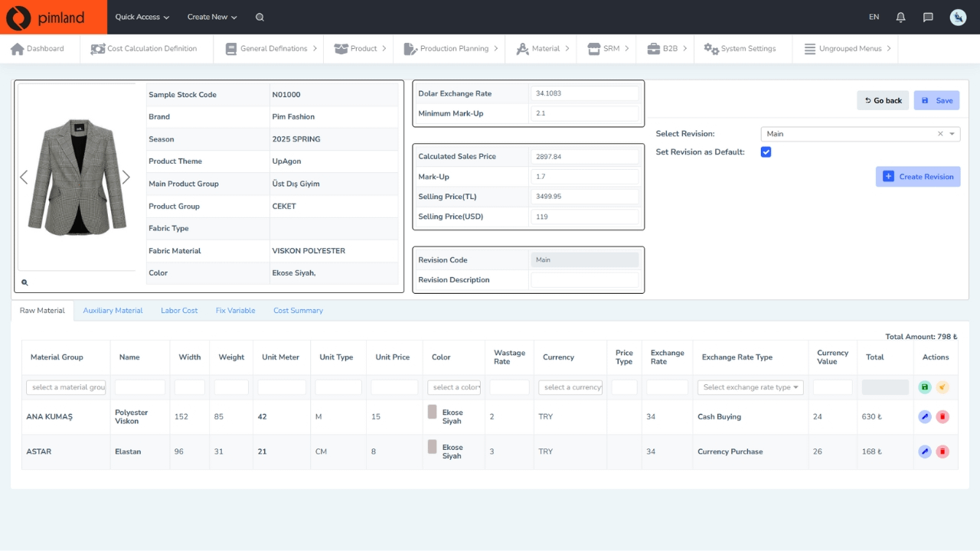Image resolution: width=980 pixels, height=551 pixels.
Task: Open the Cost Summary tab
Action: click(x=298, y=311)
